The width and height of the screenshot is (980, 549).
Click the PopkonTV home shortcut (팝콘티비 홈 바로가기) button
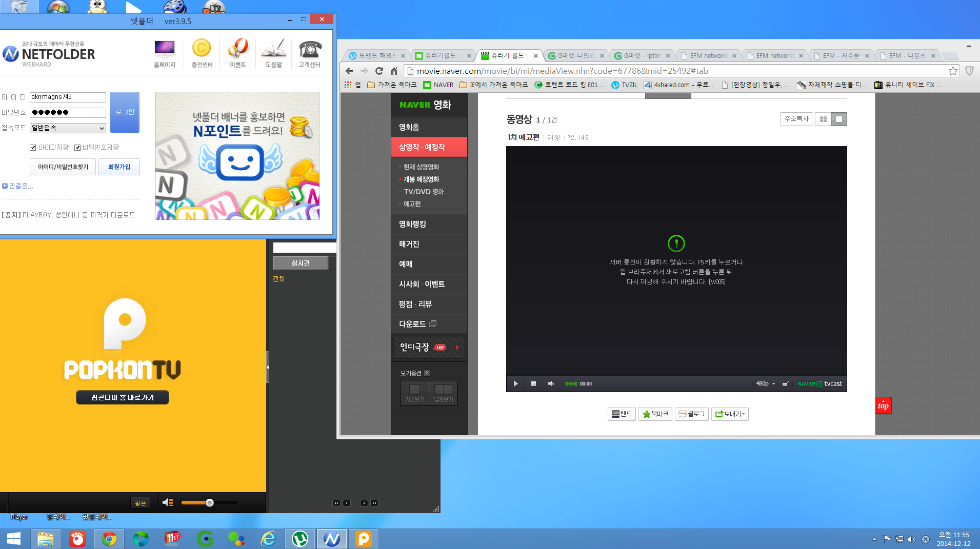[x=123, y=397]
